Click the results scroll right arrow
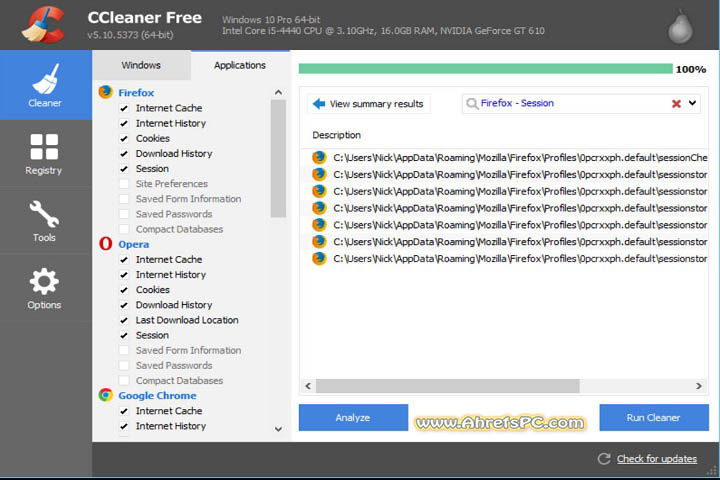 [x=699, y=386]
